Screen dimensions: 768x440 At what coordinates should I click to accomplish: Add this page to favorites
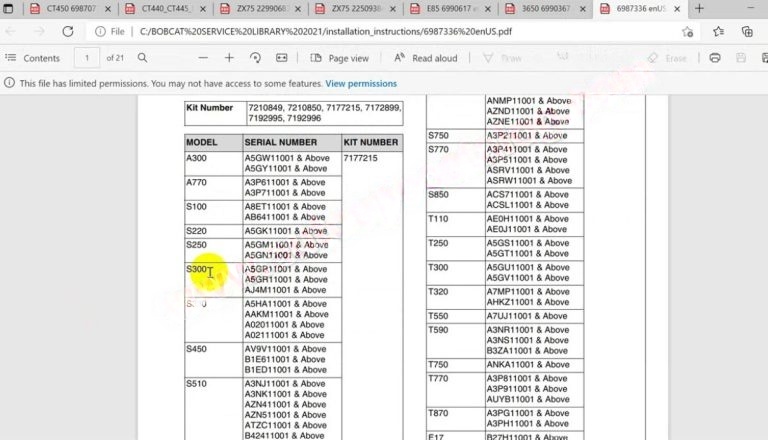tap(687, 31)
